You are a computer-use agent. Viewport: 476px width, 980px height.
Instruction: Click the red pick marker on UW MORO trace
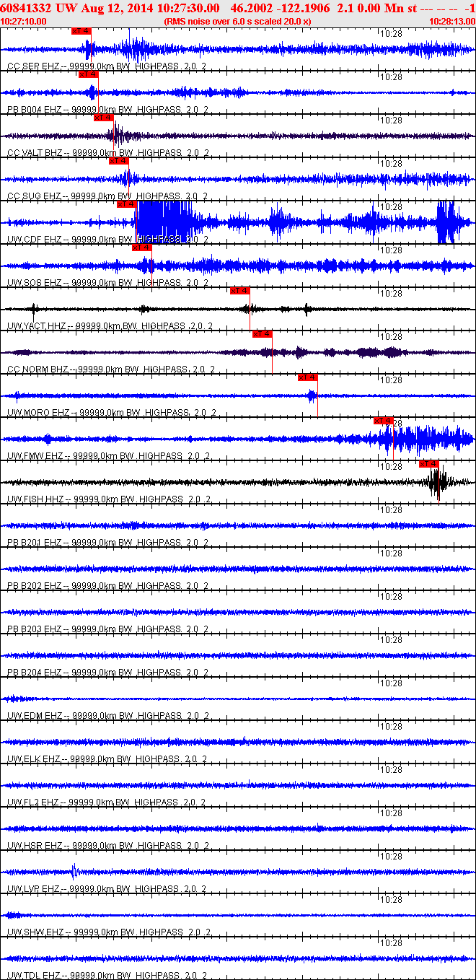pos(308,377)
